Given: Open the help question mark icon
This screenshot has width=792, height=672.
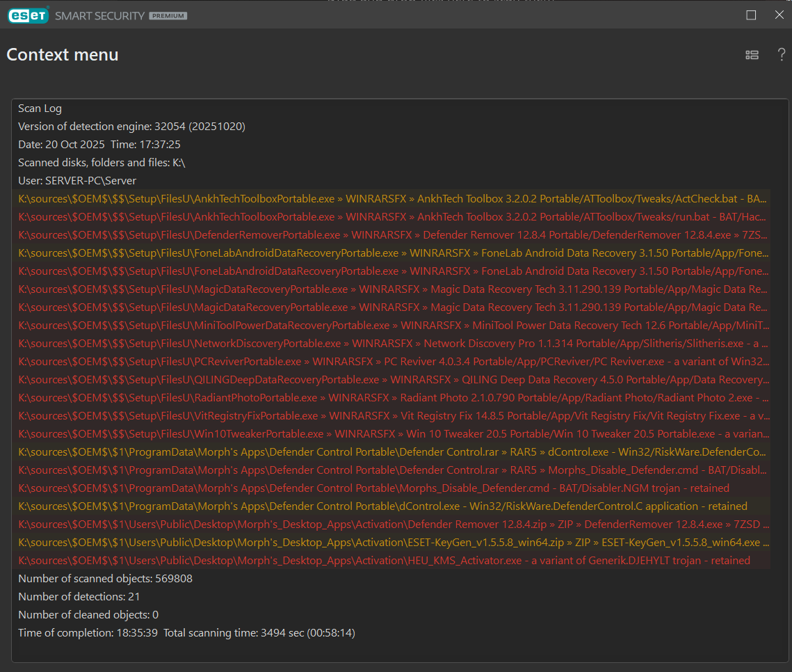Looking at the screenshot, I should click(x=782, y=55).
